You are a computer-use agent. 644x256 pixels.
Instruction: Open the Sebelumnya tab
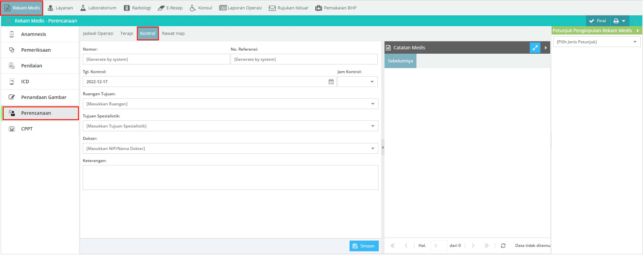pos(400,61)
